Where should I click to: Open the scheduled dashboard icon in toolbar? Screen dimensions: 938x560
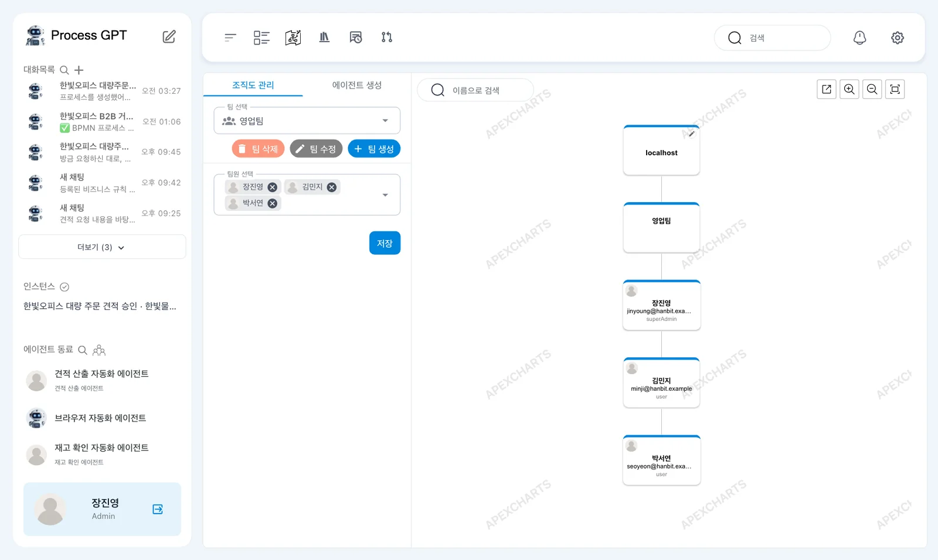pos(356,37)
